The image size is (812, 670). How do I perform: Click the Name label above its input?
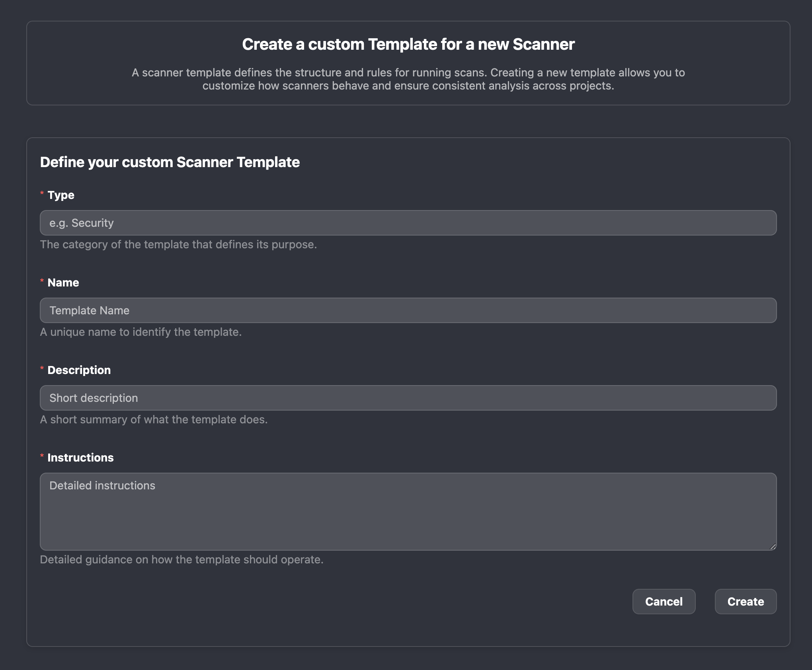[63, 282]
